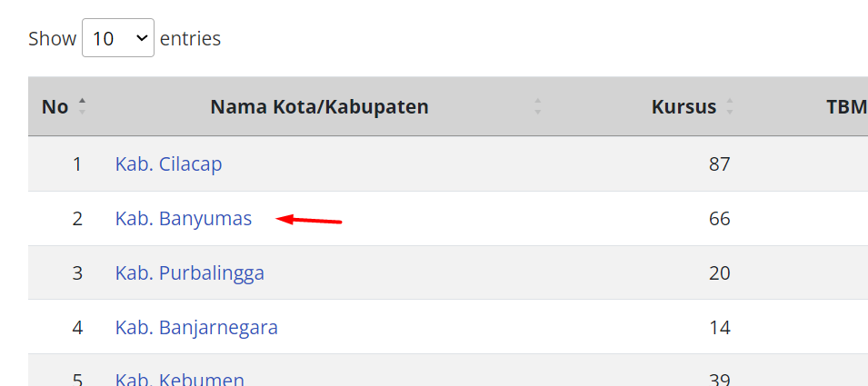Open the Kab. Cilacap link
Image resolution: width=868 pixels, height=386 pixels.
(168, 164)
